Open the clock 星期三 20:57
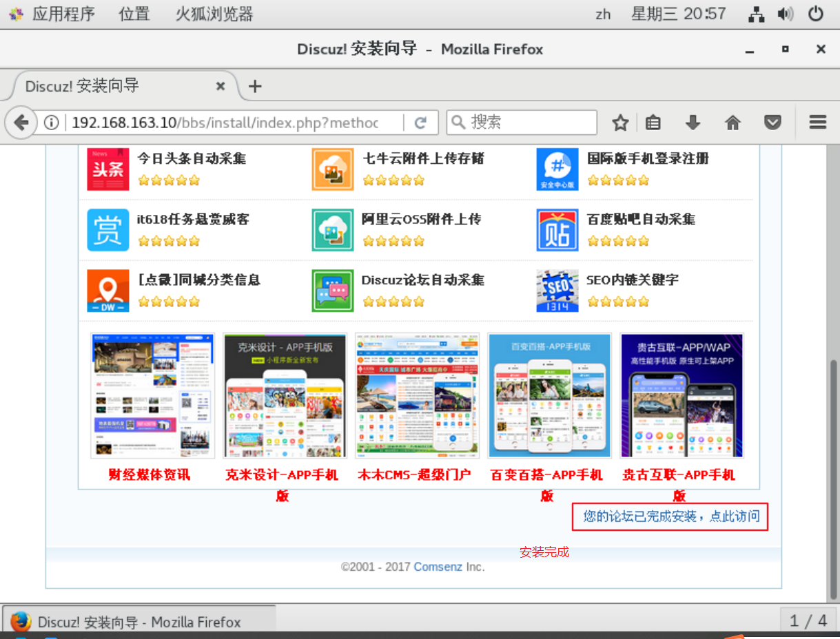Screen dimensions: 840x639 [679, 14]
